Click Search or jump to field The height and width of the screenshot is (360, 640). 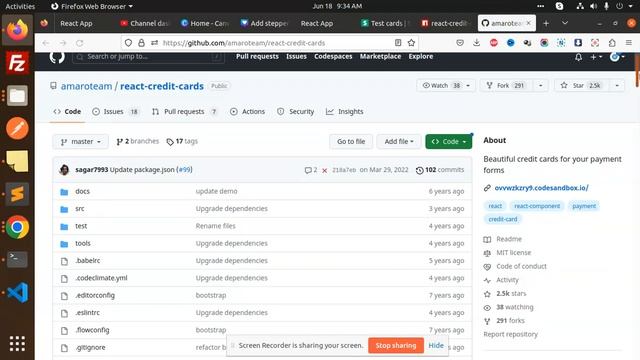point(148,57)
